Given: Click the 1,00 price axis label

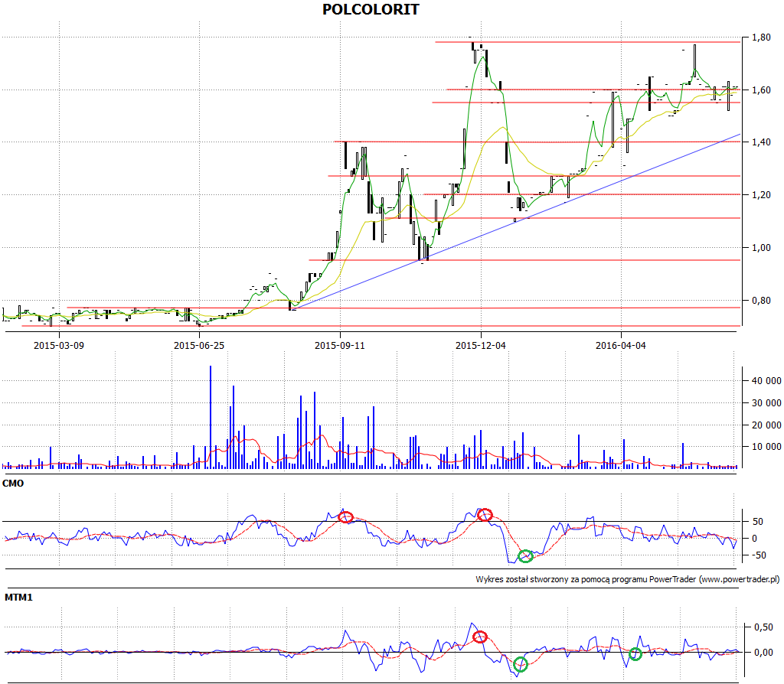Looking at the screenshot, I should (762, 248).
